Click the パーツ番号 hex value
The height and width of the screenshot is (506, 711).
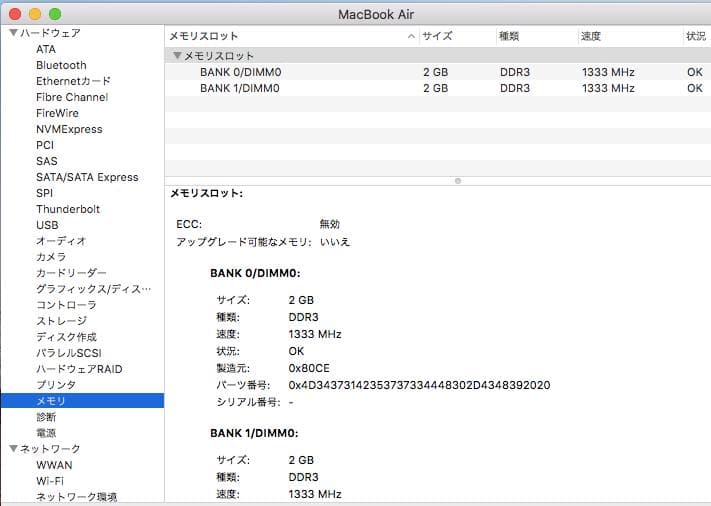(419, 385)
